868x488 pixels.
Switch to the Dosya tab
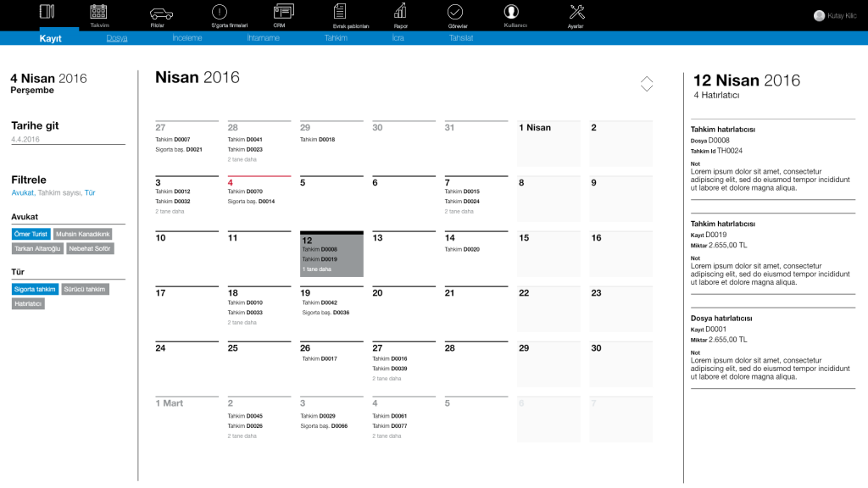117,38
